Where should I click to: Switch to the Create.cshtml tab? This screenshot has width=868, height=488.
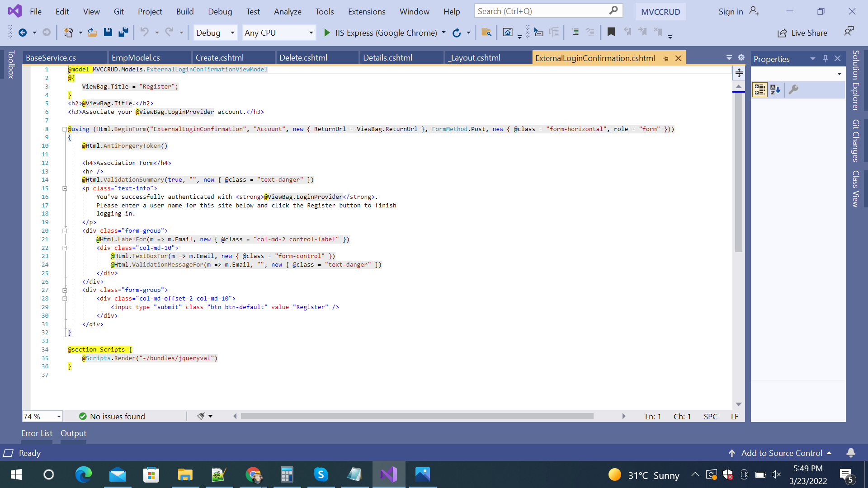point(234,57)
